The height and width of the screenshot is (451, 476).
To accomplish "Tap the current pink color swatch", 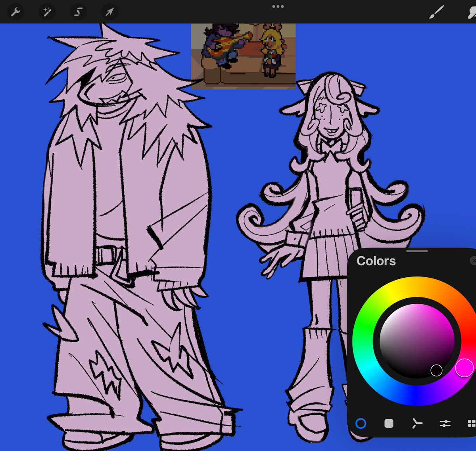I will [x=465, y=368].
